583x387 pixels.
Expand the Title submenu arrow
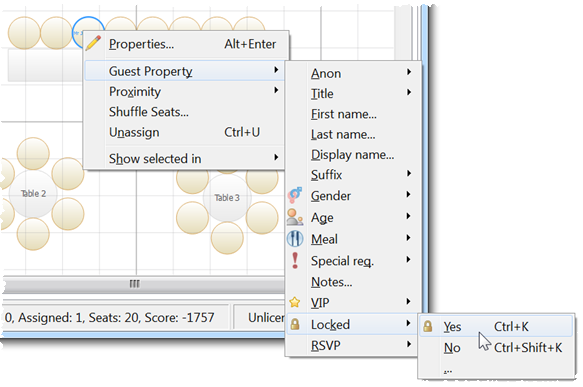tap(409, 92)
